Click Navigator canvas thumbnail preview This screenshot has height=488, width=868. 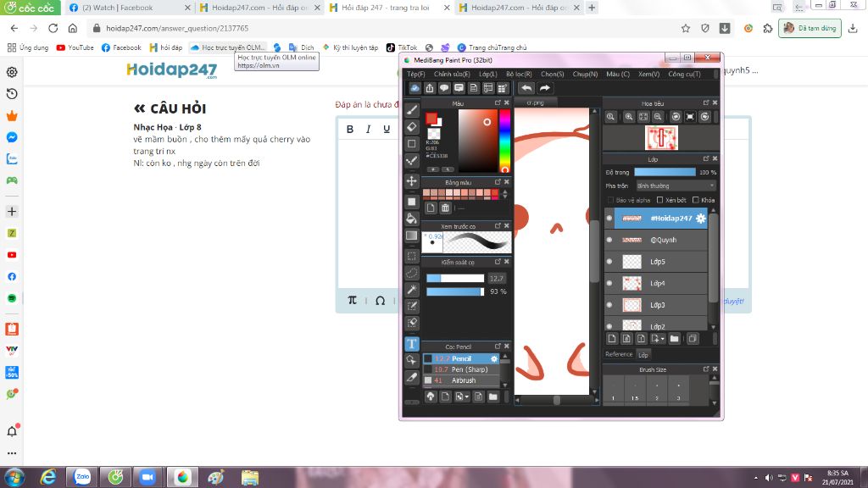coord(661,138)
